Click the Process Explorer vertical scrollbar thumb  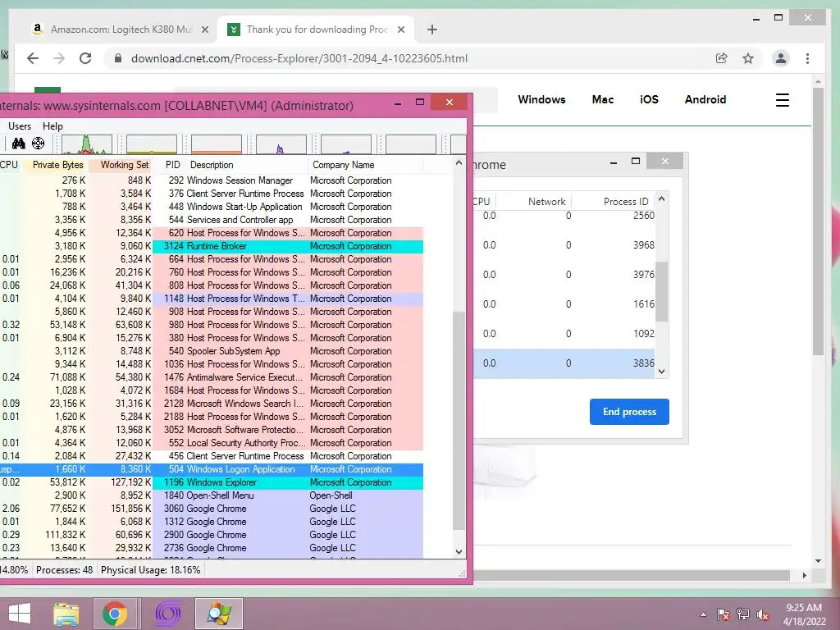(x=459, y=421)
